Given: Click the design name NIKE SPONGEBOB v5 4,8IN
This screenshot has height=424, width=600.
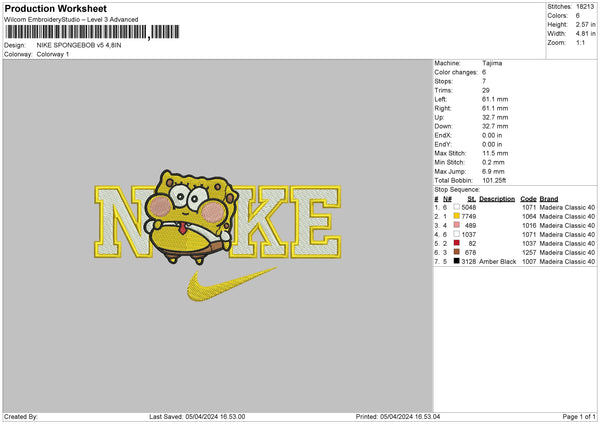Looking at the screenshot, I should point(79,45).
